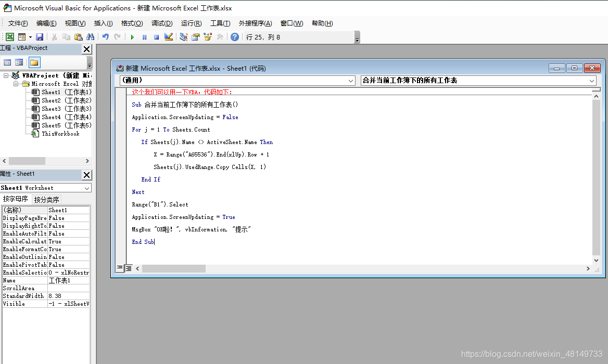Switch to Full Module View at the bottom of the code window
The height and width of the screenshot is (364, 608).
click(x=129, y=268)
